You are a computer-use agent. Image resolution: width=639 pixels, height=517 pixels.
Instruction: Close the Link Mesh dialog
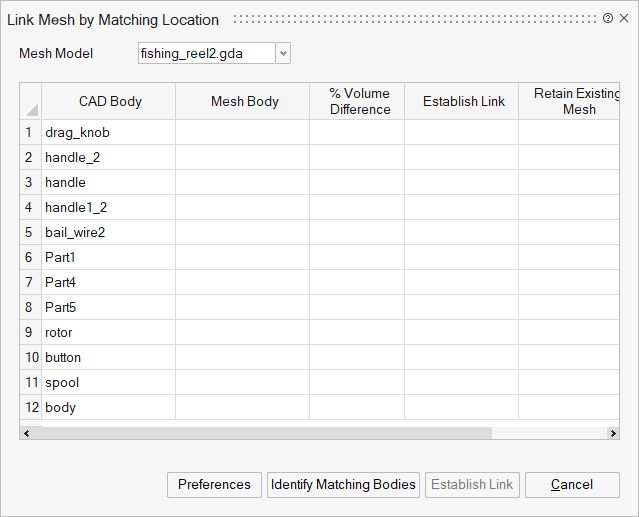point(623,19)
